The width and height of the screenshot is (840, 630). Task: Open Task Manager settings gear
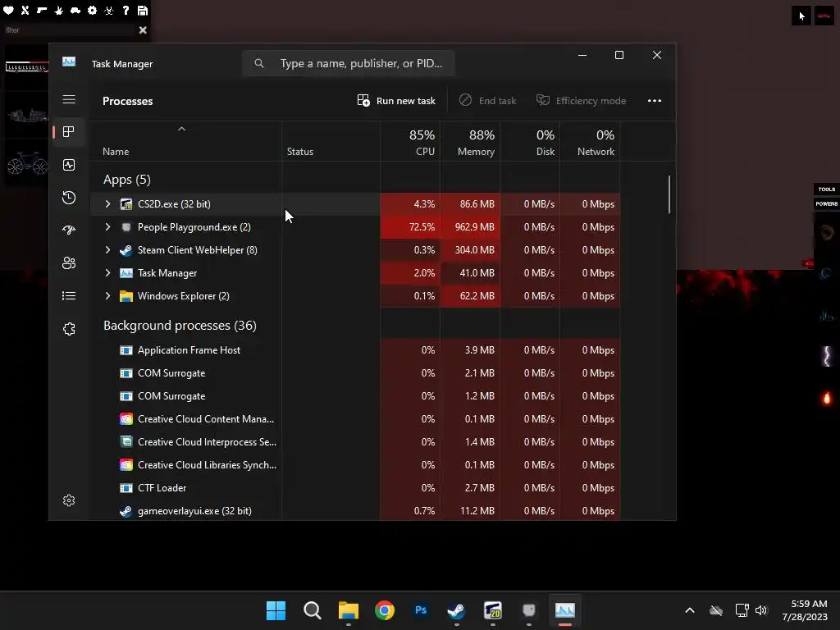pos(69,500)
